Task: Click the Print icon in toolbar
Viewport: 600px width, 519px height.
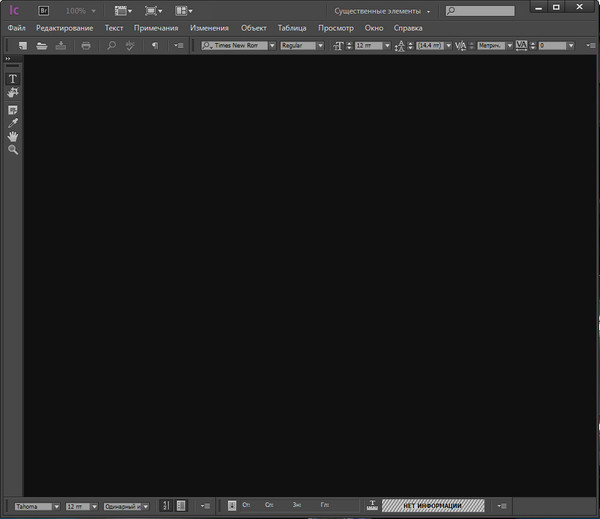Action: 86,46
